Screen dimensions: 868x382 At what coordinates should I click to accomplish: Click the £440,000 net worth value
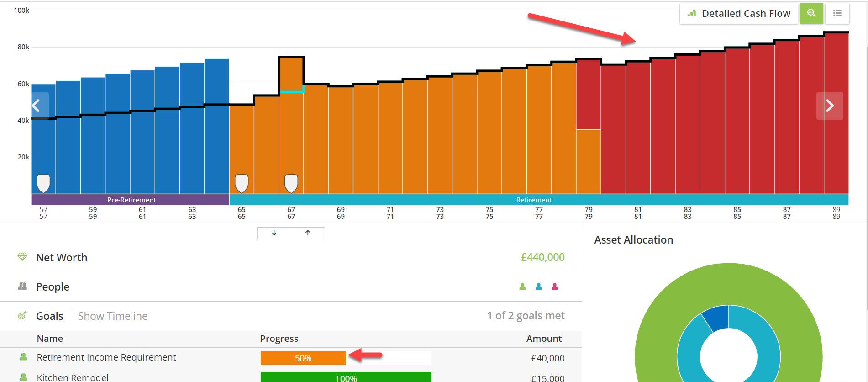542,257
